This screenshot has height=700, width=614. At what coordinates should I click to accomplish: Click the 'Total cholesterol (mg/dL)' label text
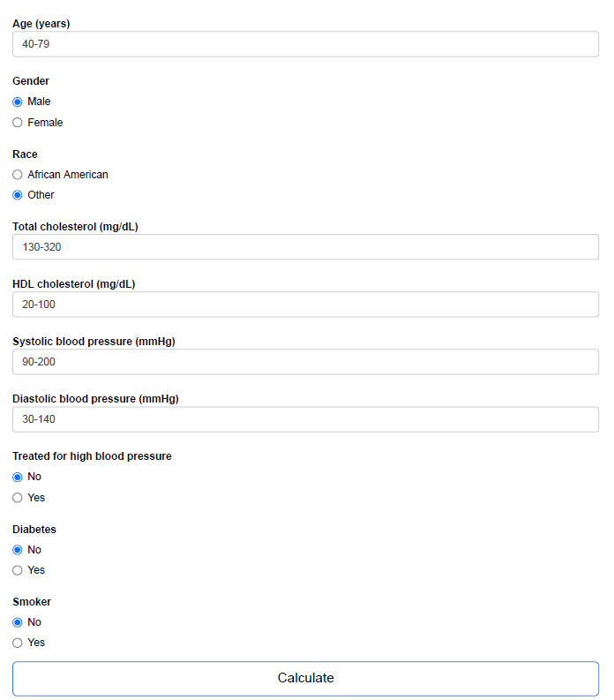click(75, 227)
